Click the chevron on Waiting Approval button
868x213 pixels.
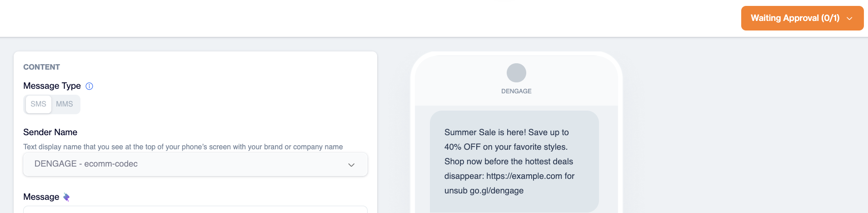pyautogui.click(x=849, y=19)
